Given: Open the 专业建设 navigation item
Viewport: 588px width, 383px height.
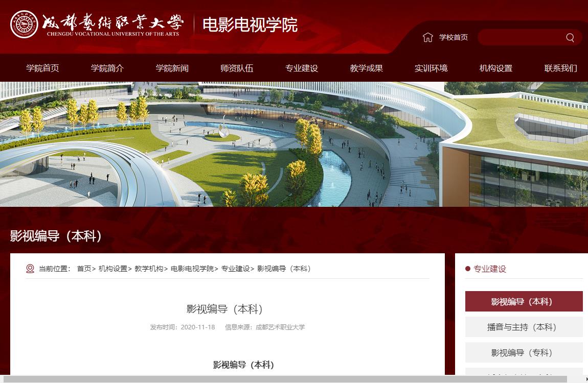Looking at the screenshot, I should pos(303,68).
